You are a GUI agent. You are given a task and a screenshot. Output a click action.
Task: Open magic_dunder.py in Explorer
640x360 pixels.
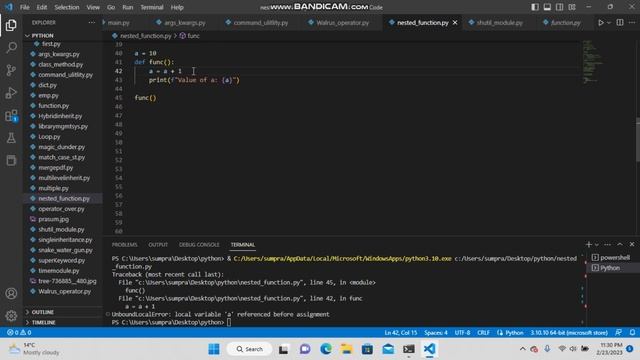point(62,147)
